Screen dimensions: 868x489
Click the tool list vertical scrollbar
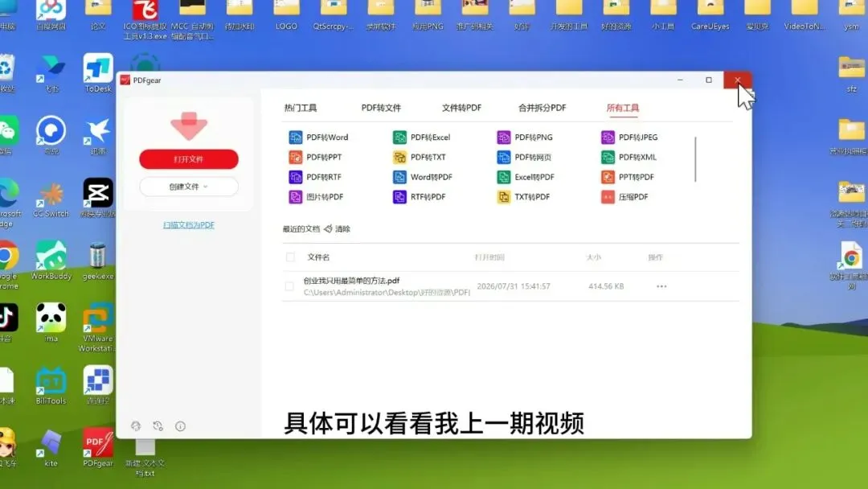click(695, 159)
